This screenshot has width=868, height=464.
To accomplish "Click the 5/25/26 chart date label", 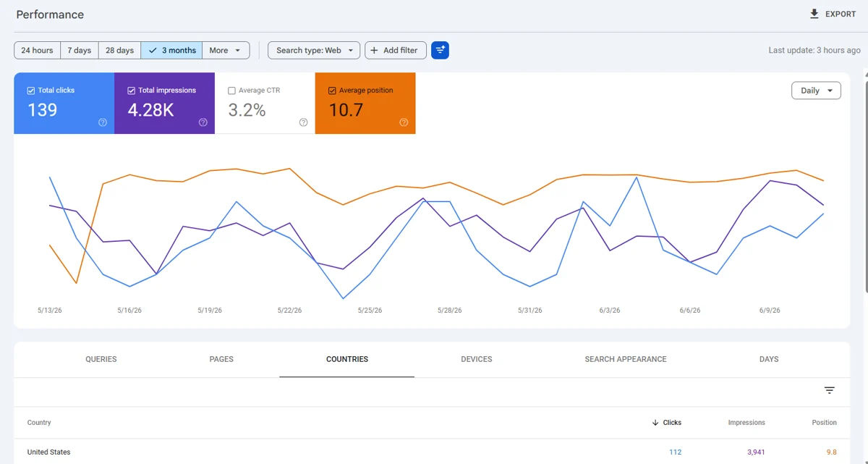I will click(370, 310).
